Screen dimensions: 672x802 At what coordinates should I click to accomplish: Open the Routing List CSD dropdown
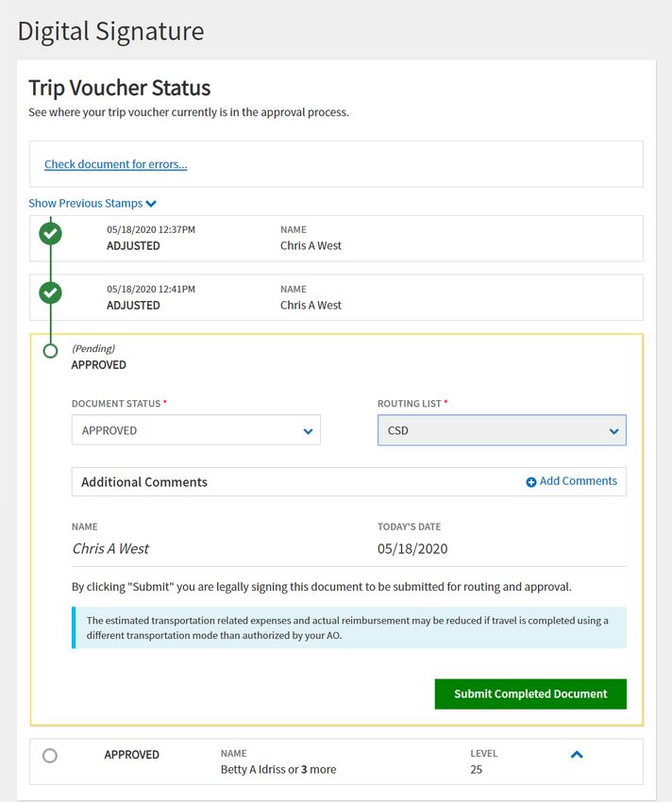coord(501,430)
